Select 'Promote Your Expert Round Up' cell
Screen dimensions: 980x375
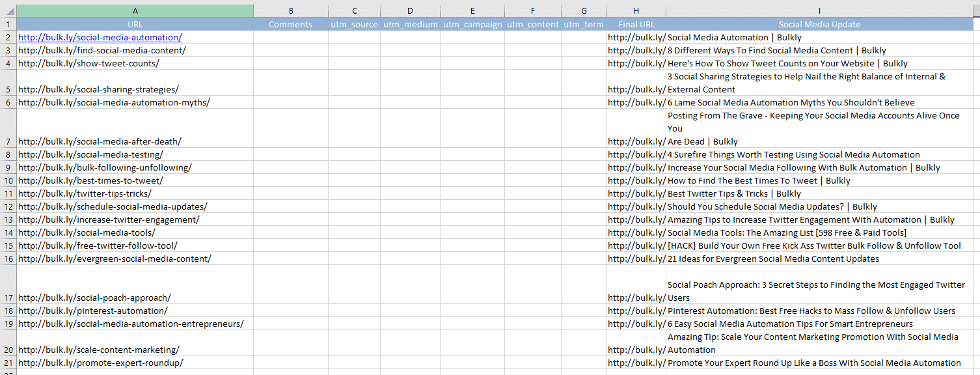(x=819, y=363)
